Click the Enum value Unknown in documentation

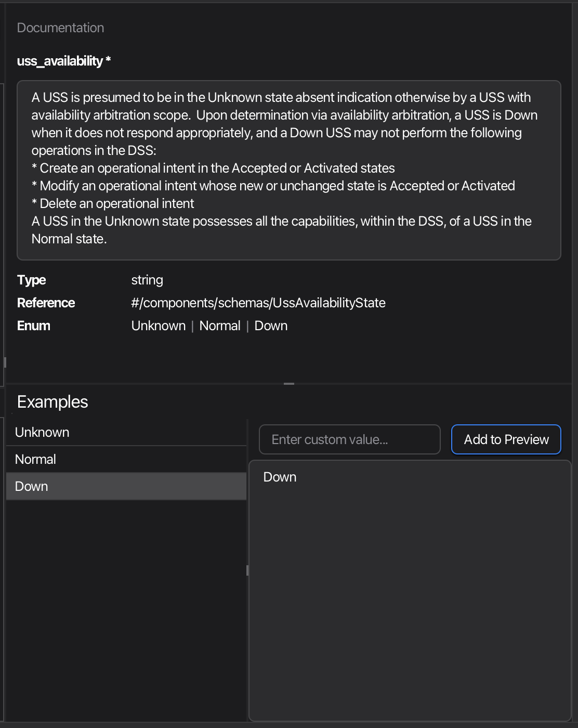(159, 326)
